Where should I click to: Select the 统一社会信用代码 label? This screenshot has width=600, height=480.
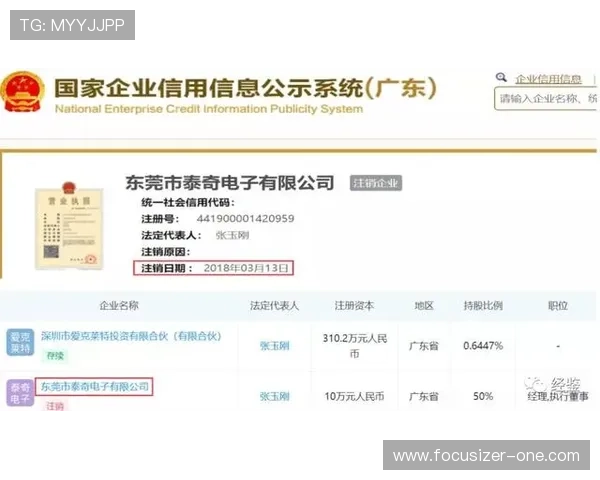(x=188, y=202)
